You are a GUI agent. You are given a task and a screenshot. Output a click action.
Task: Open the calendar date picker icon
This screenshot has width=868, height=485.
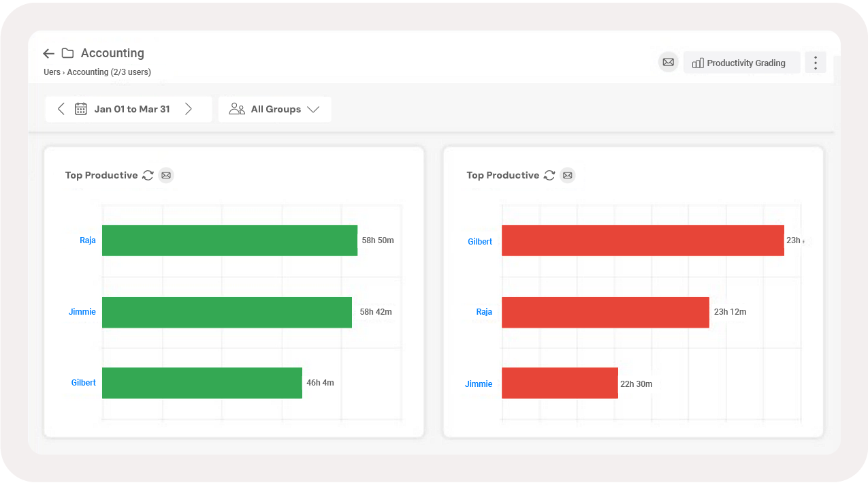click(81, 109)
